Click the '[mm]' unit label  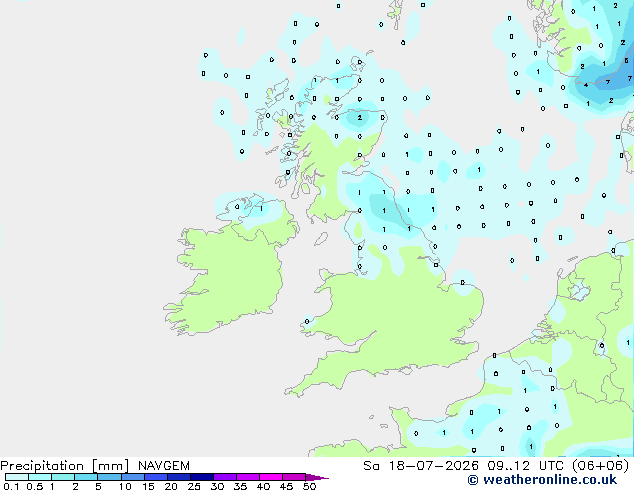(x=110, y=466)
